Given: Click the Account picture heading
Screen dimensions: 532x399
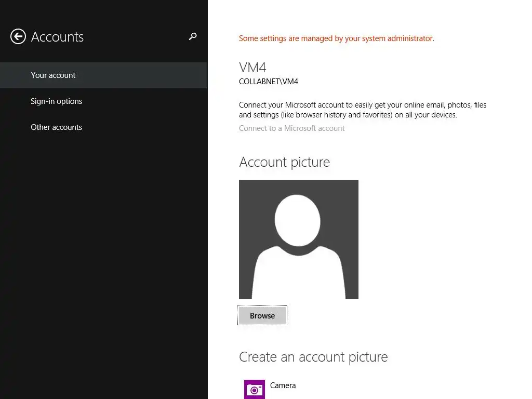Looking at the screenshot, I should pyautogui.click(x=284, y=162).
